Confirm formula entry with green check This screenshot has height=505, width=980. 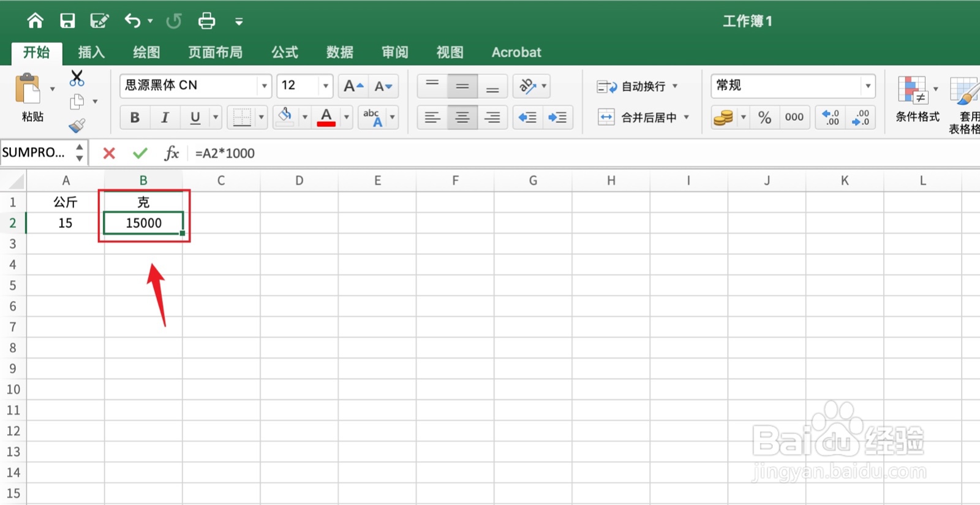click(x=140, y=153)
